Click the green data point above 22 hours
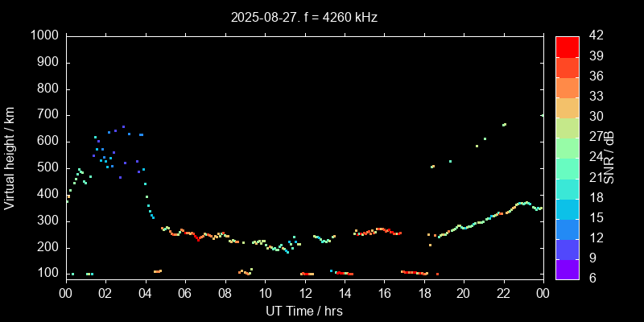 504,125
